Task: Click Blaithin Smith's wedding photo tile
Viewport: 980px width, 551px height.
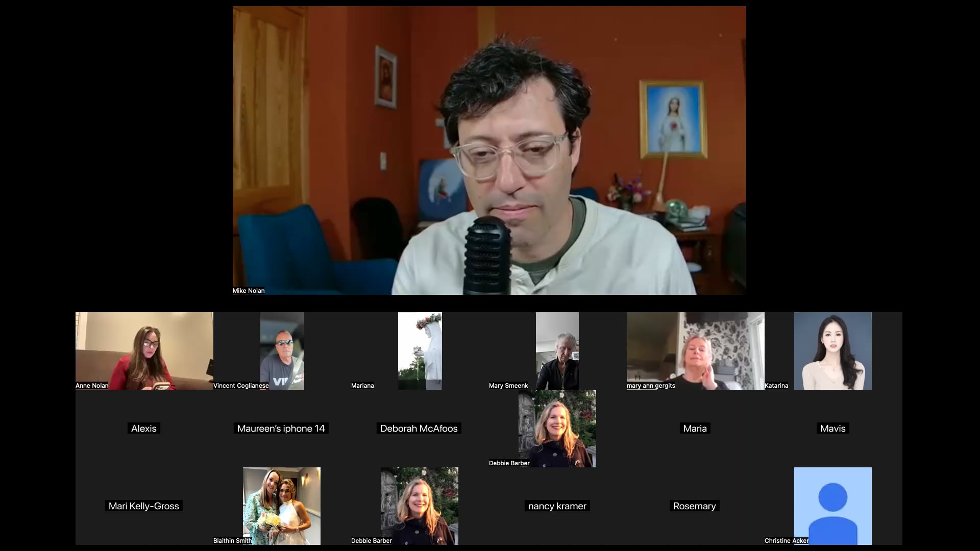Action: click(282, 506)
